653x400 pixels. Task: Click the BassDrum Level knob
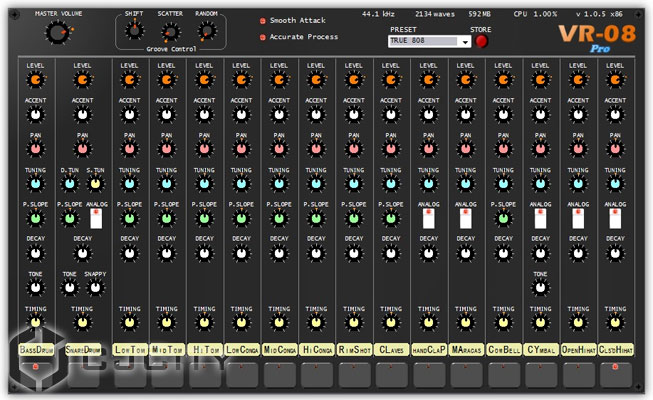coord(36,79)
